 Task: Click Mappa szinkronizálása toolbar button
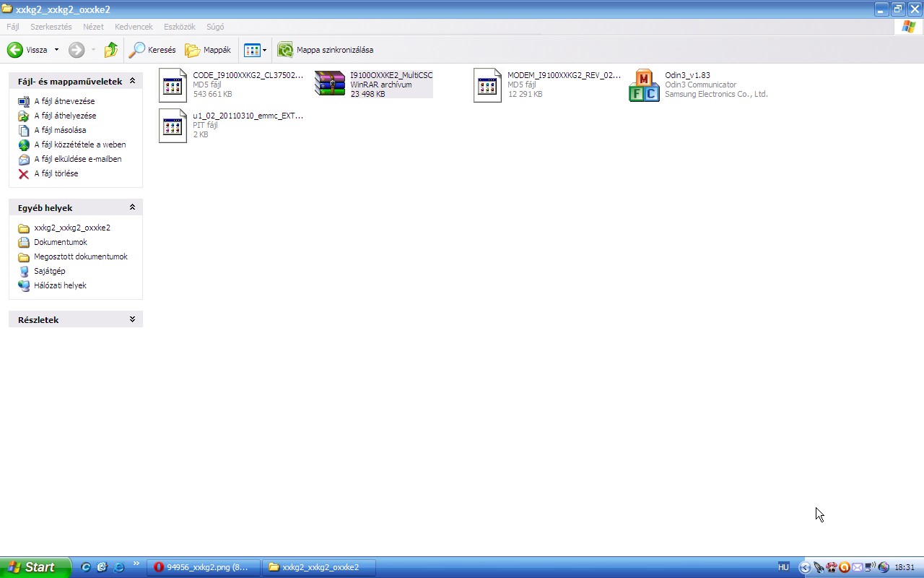coord(326,50)
